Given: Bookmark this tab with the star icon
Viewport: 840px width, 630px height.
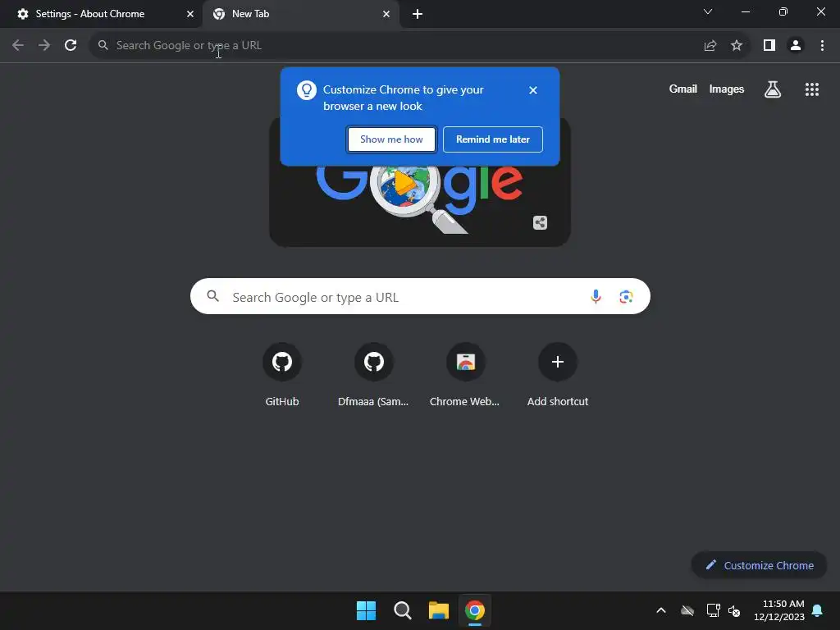Looking at the screenshot, I should (x=737, y=46).
